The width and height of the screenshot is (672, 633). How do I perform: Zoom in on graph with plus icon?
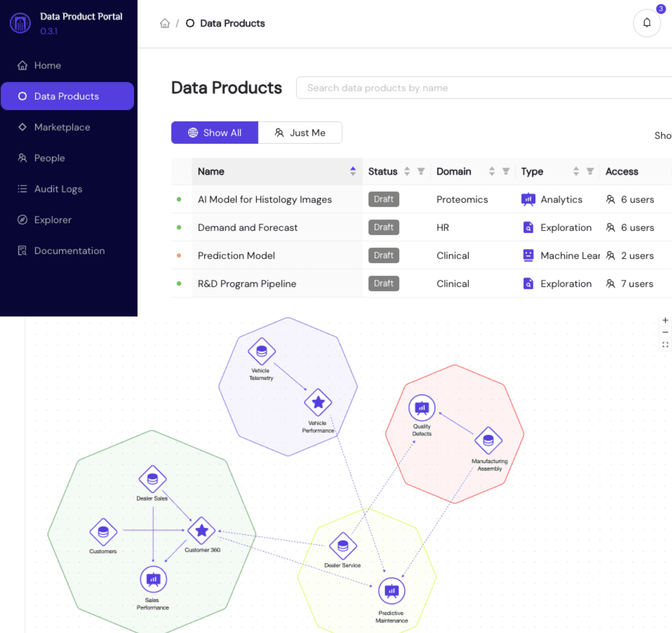pyautogui.click(x=665, y=320)
